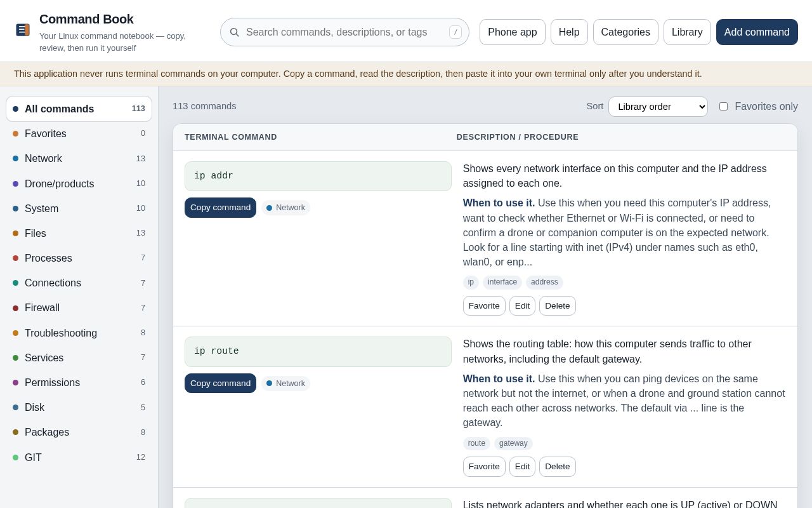Edit the ip route command entry
This screenshot has width=812, height=508.
tap(522, 467)
